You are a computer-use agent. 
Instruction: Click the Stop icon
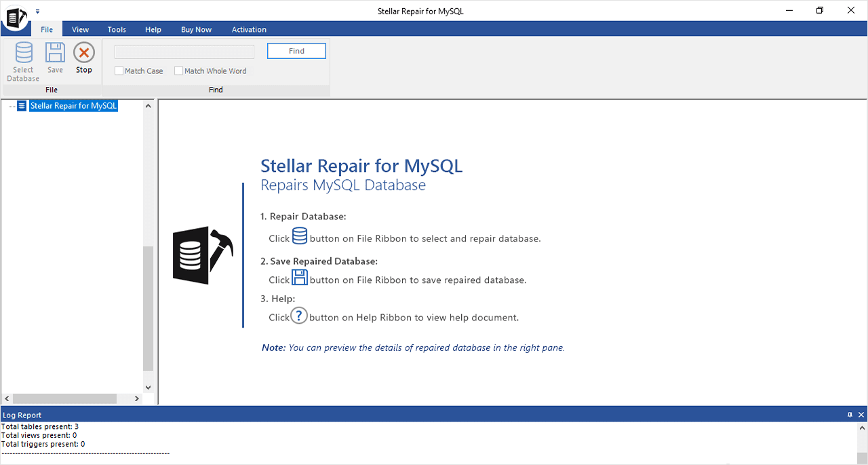click(x=84, y=53)
